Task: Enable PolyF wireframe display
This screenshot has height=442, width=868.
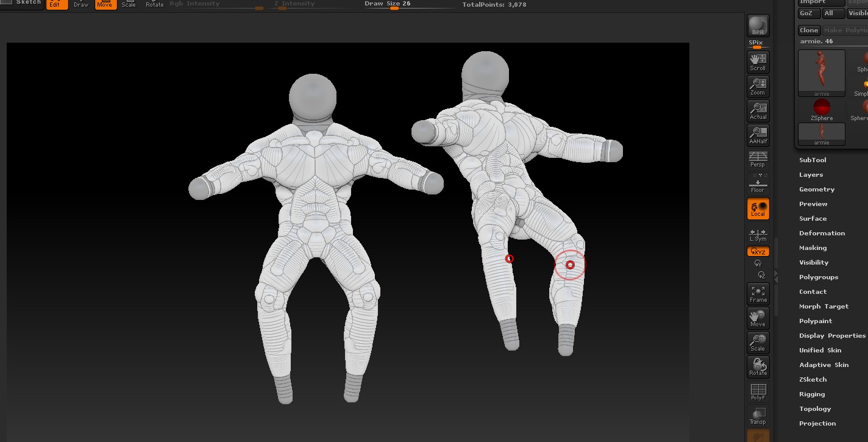Action: [x=758, y=391]
